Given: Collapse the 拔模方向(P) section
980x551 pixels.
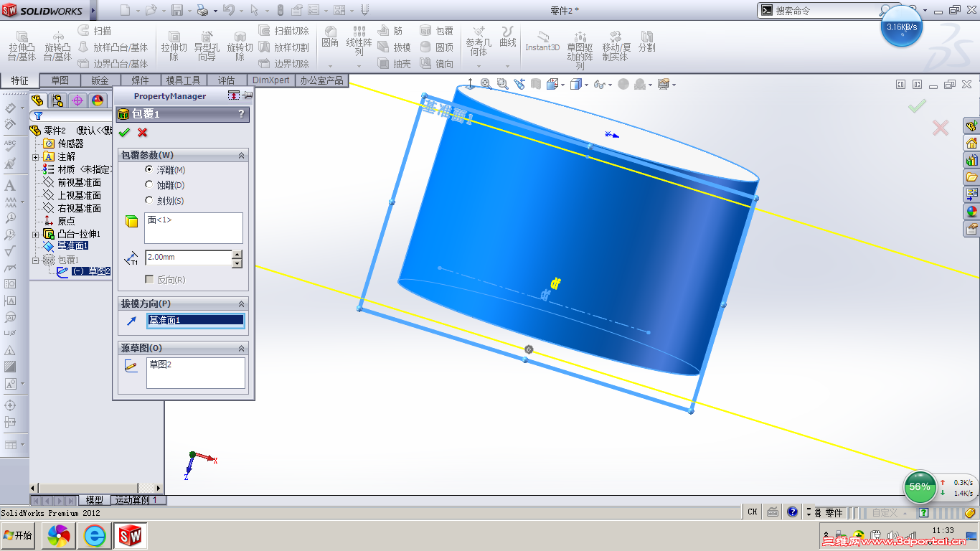Looking at the screenshot, I should [x=242, y=304].
